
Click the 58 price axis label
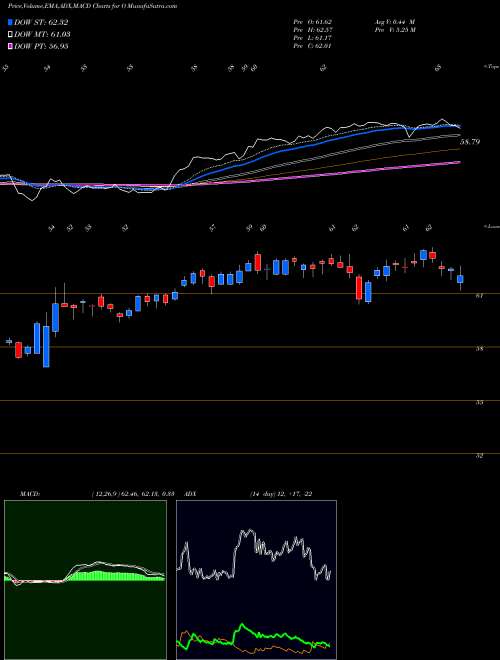click(x=479, y=349)
